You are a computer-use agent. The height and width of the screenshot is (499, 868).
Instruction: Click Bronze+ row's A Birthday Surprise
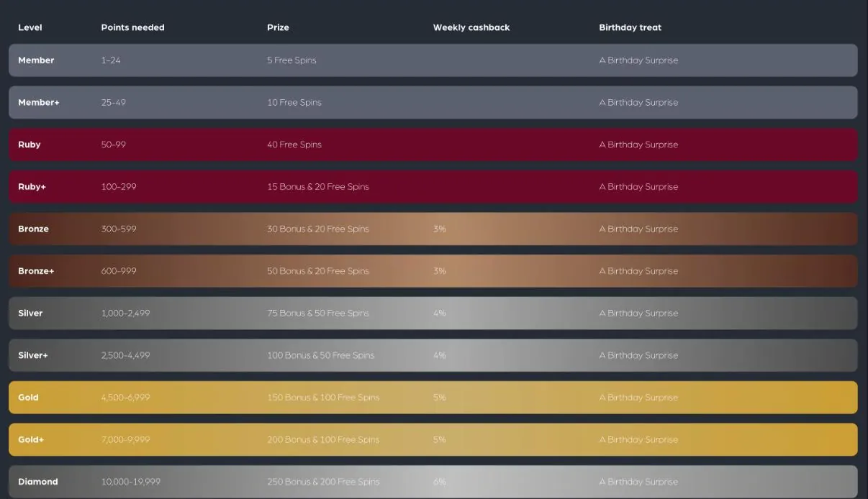click(x=638, y=271)
